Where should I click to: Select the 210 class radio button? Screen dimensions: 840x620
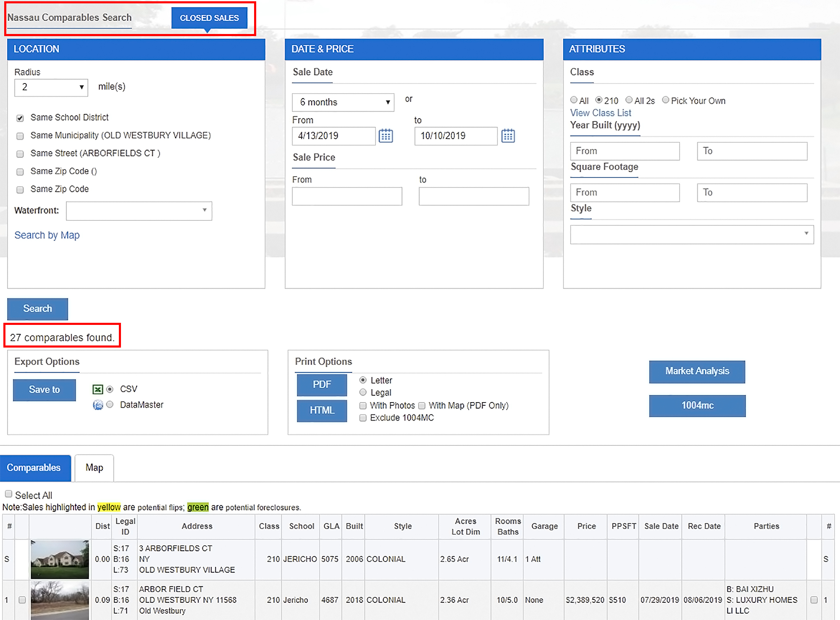[x=599, y=100]
